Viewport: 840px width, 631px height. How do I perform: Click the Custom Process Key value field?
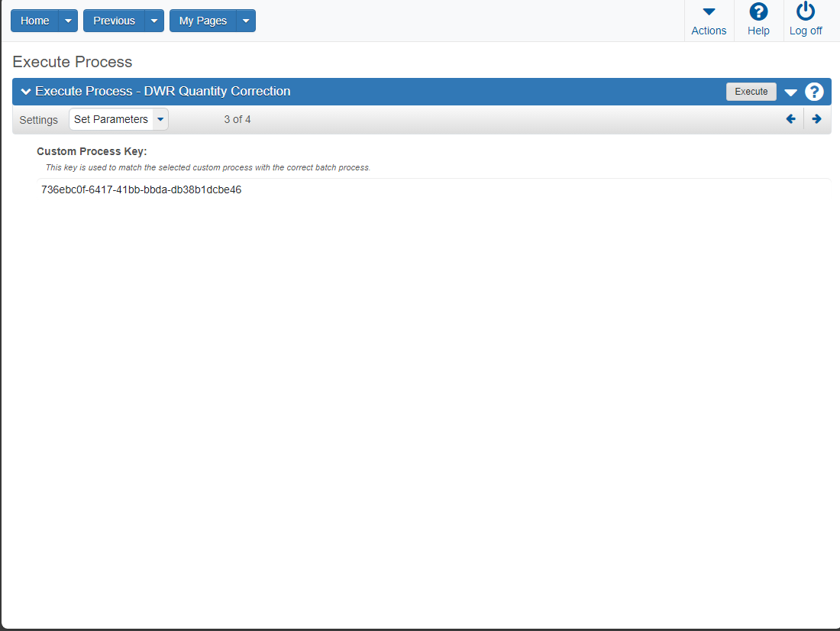click(x=434, y=189)
